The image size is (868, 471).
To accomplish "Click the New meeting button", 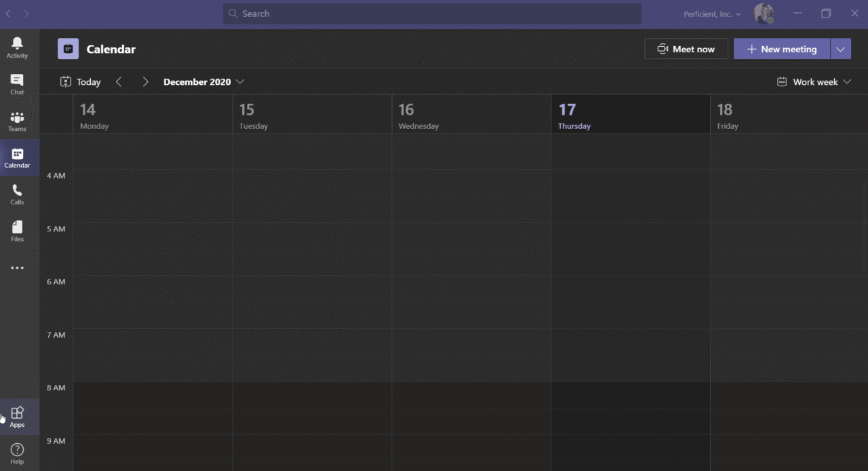I will pyautogui.click(x=782, y=49).
